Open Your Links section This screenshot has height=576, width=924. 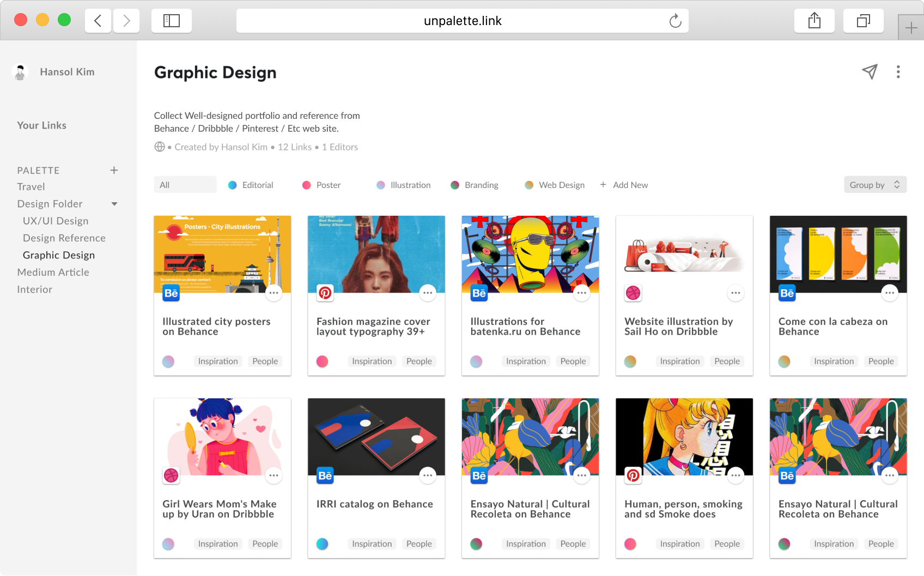(x=42, y=125)
